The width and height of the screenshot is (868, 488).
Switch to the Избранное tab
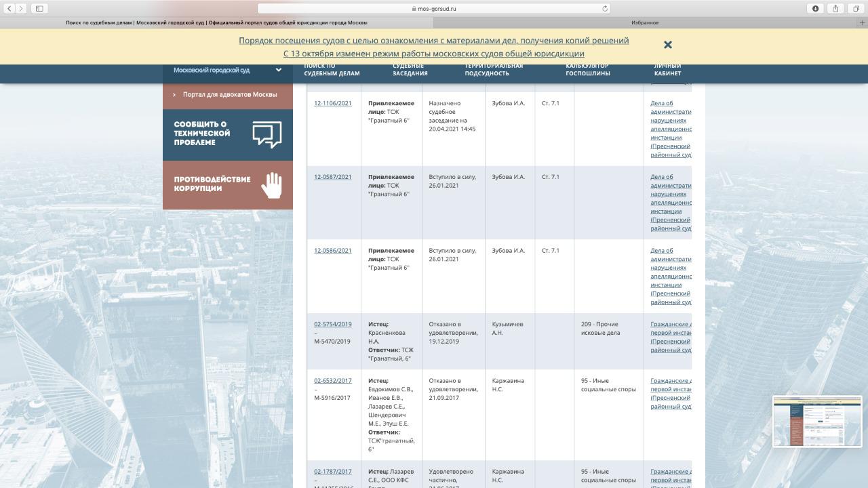[x=644, y=22]
